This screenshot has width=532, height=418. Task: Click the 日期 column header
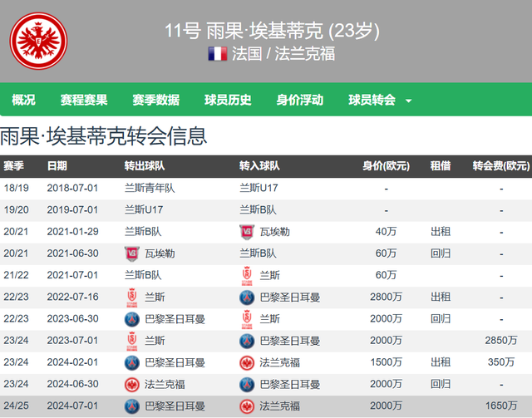(57, 166)
